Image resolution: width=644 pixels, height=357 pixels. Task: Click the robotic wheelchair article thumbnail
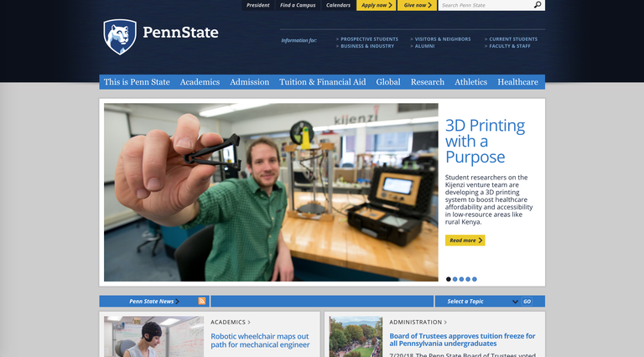(x=153, y=337)
